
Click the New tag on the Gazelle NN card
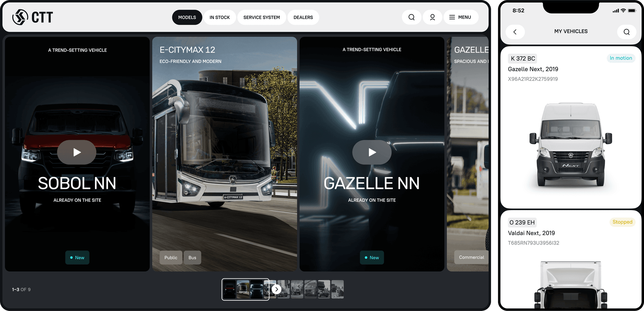(x=372, y=258)
